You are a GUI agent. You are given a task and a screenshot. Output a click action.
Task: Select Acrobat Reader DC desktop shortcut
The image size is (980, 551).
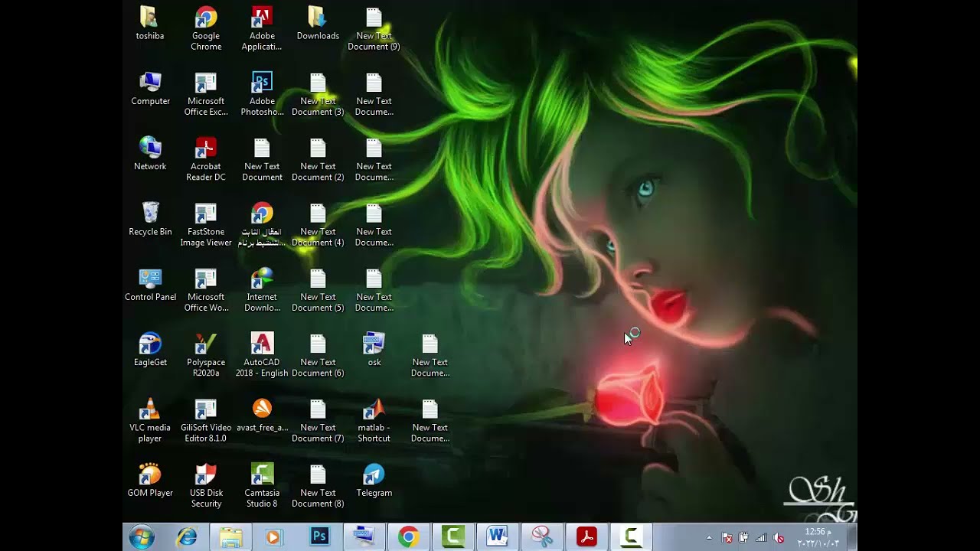206,158
